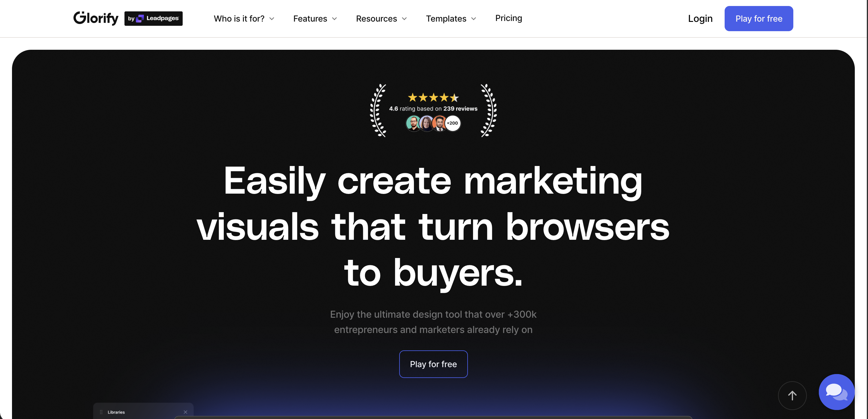Viewport: 868px width, 419px height.
Task: Click the Libraries panel title
Action: 116,412
